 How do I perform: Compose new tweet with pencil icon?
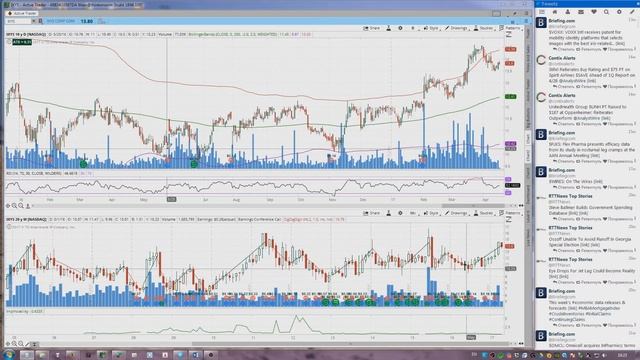pos(632,12)
